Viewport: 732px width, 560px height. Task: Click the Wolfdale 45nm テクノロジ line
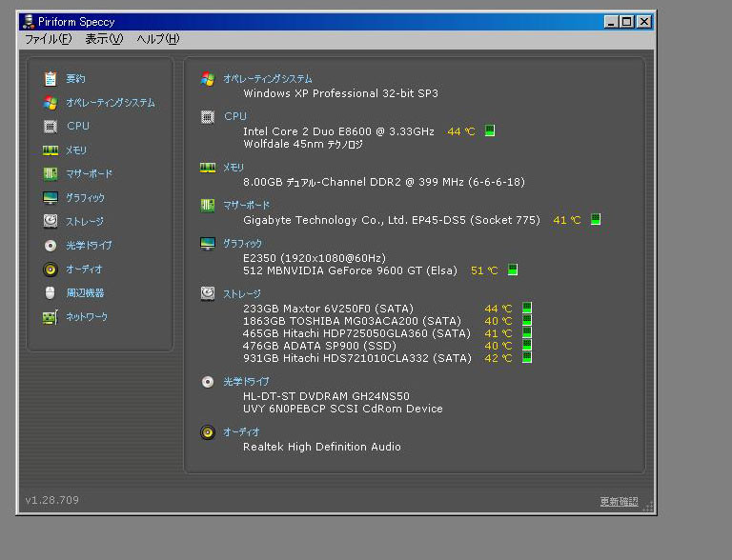(303, 144)
